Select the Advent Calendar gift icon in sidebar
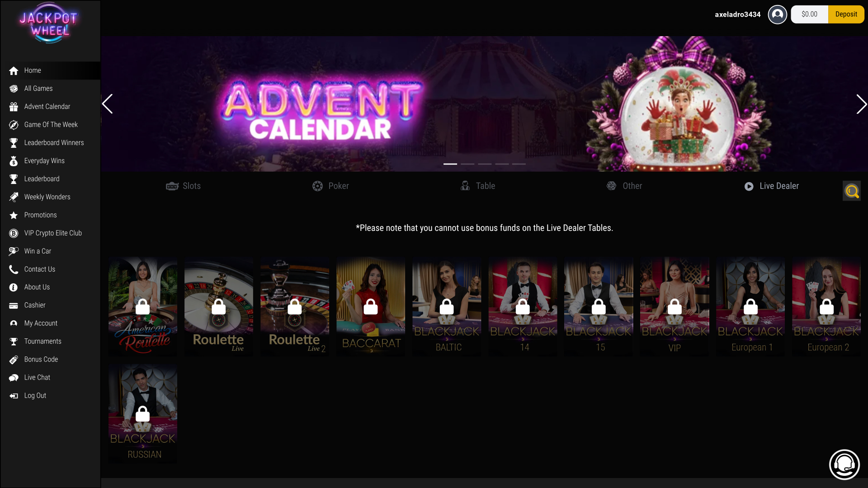This screenshot has width=868, height=488. point(14,107)
